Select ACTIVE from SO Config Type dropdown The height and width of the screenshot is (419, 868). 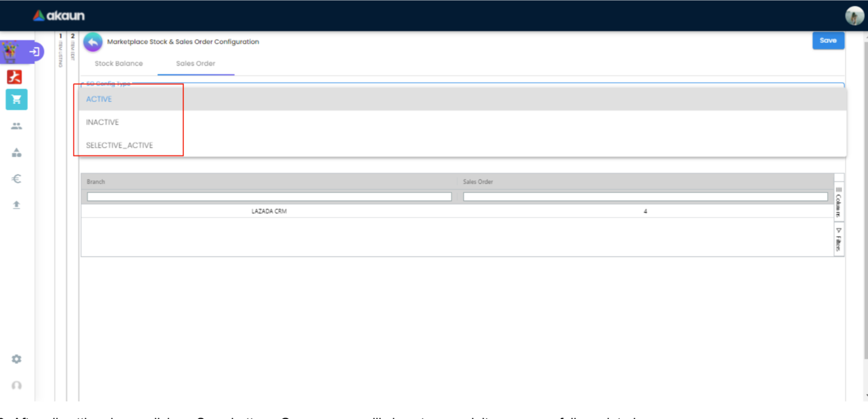tap(99, 99)
